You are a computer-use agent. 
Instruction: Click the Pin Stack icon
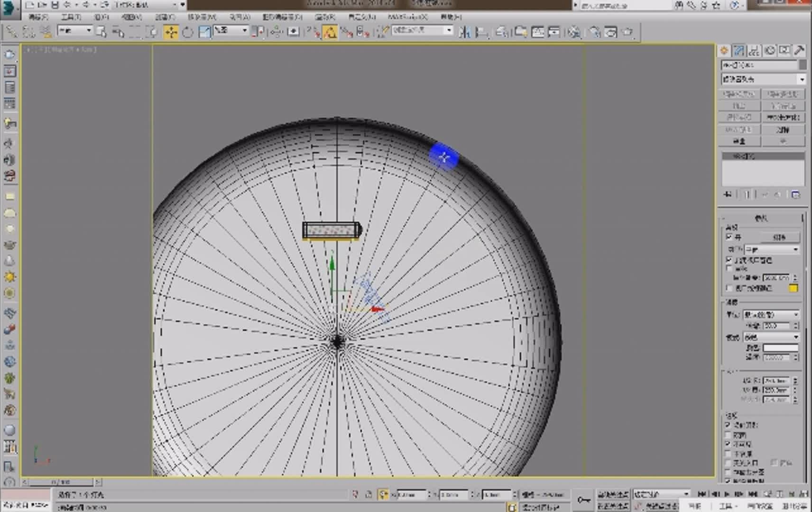click(728, 194)
